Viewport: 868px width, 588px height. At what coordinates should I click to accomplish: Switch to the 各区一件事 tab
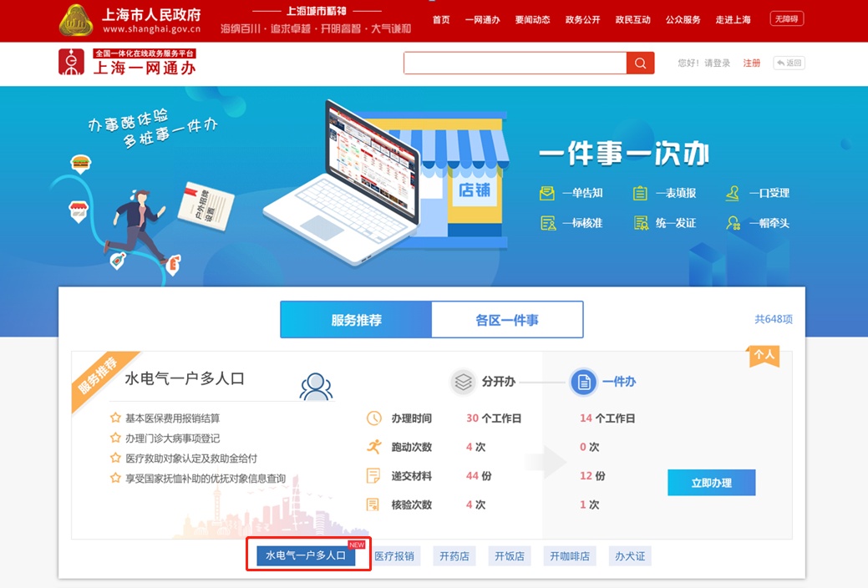click(x=507, y=319)
